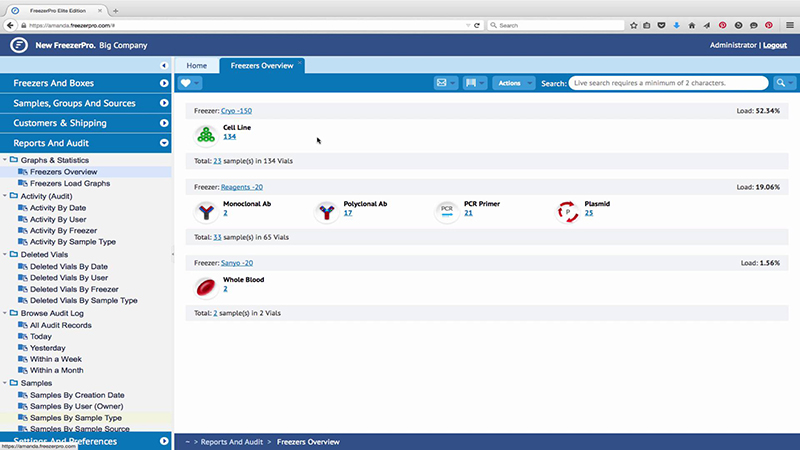Click the favorites heart icon
This screenshot has width=800, height=450.
click(186, 83)
